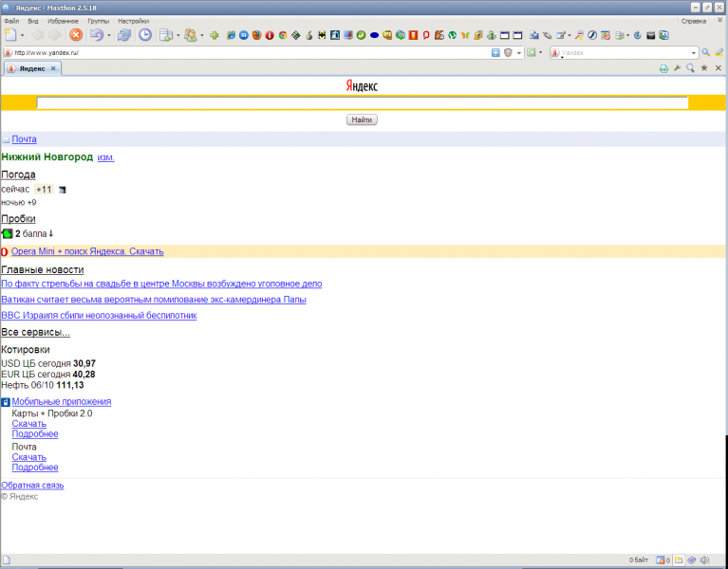Click the Все сервисы... link

point(35,332)
